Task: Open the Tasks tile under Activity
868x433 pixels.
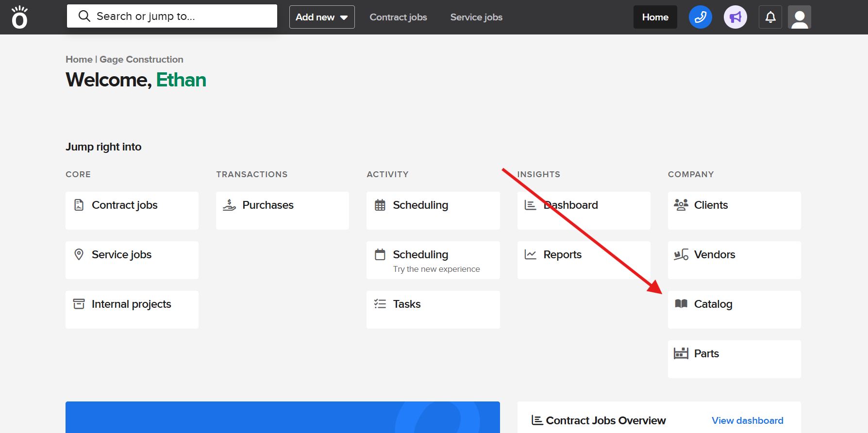Action: pos(433,309)
